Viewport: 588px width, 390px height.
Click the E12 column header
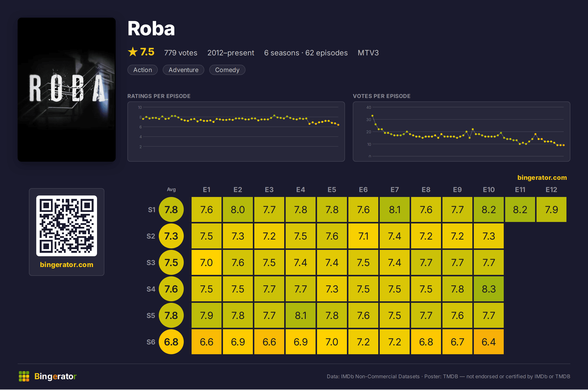551,190
